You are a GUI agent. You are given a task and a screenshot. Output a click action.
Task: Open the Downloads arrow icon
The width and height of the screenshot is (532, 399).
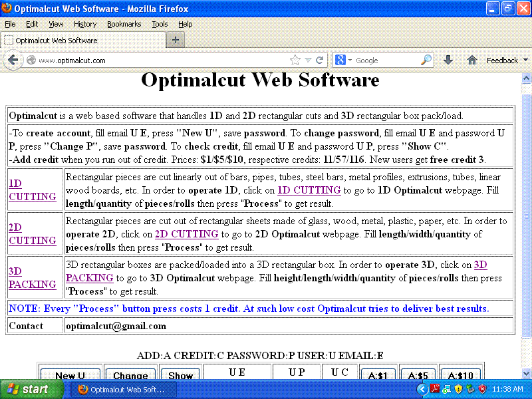[448, 61]
